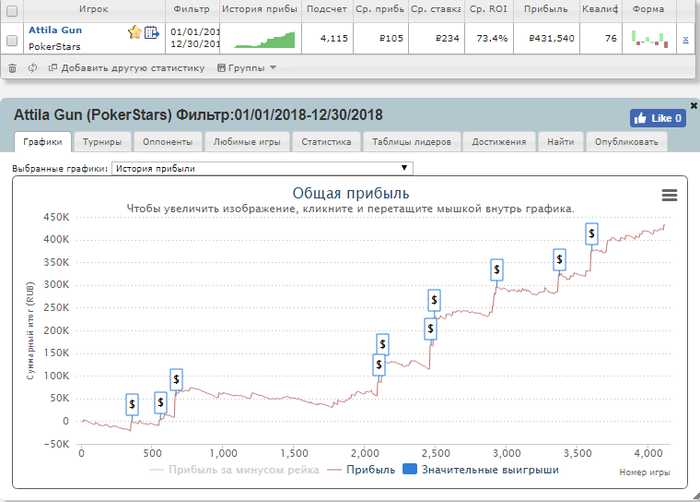Viewport: 700px width, 502px height.
Task: Click the ROI value 73.4%
Action: [492, 38]
